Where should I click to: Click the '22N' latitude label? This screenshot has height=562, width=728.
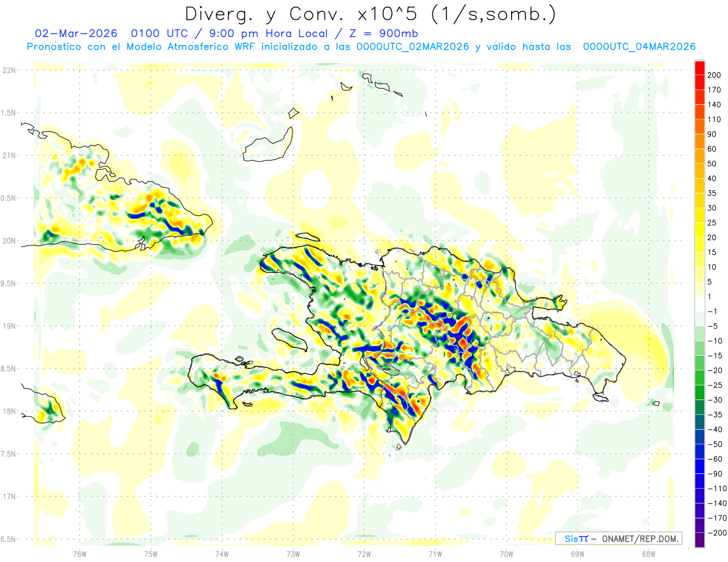(8, 70)
